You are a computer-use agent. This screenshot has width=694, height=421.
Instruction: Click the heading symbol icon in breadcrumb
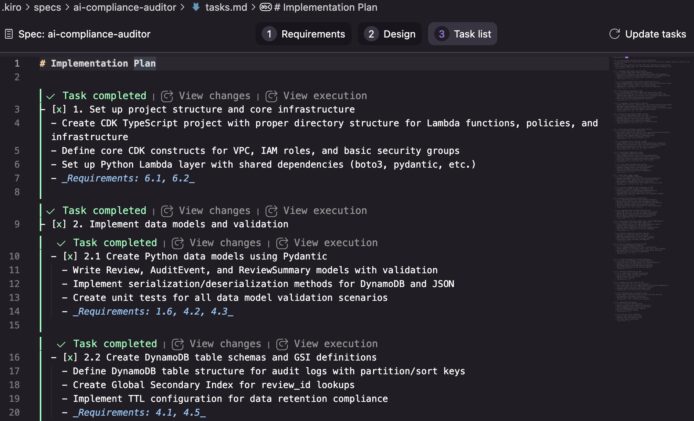click(x=265, y=7)
